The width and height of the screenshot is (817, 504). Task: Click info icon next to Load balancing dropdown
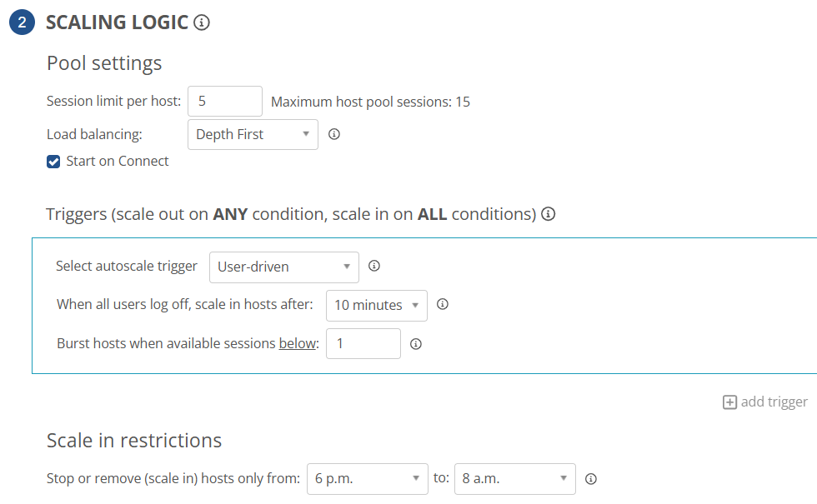(x=334, y=134)
